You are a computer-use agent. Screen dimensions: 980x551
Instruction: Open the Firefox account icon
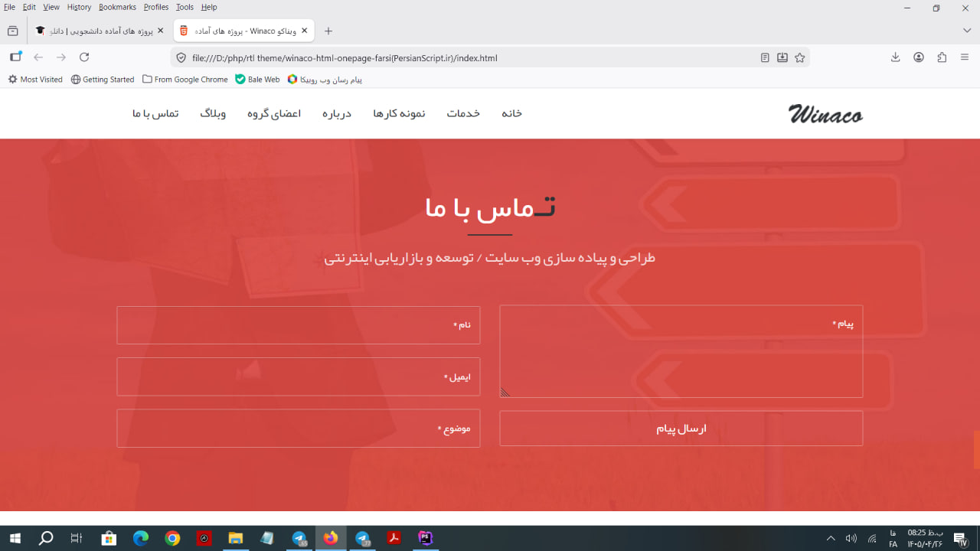919,57
